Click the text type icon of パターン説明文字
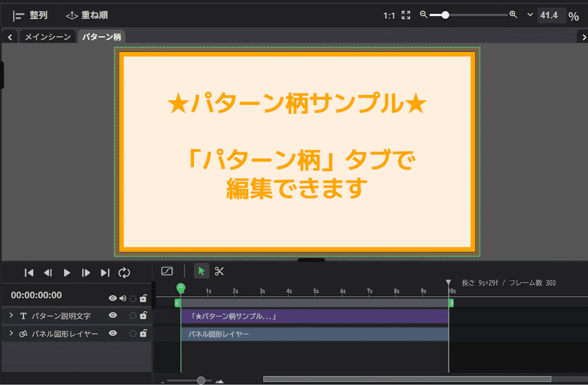Screen dimensions: 588x385 click(x=23, y=316)
